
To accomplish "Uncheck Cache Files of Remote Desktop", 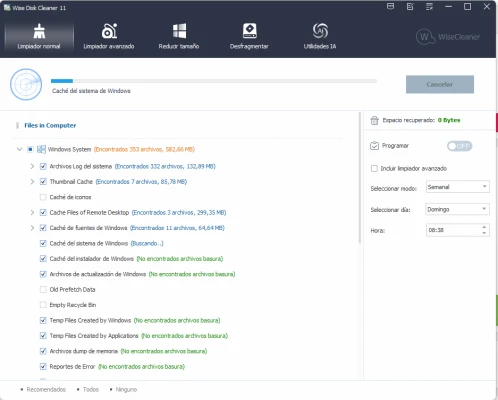I will tap(43, 212).
